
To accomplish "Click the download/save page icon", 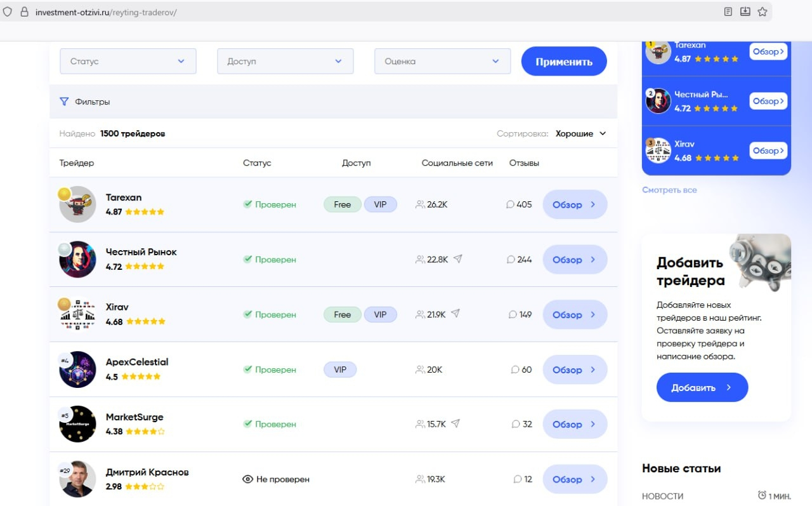I will pyautogui.click(x=745, y=11).
